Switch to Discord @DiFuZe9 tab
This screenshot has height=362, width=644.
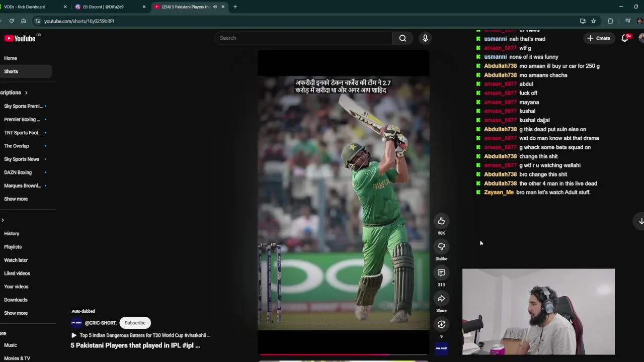click(110, 7)
